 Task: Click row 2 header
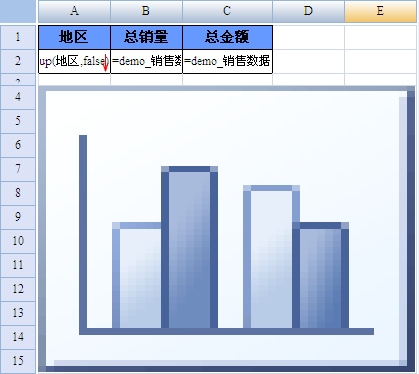tap(18, 61)
